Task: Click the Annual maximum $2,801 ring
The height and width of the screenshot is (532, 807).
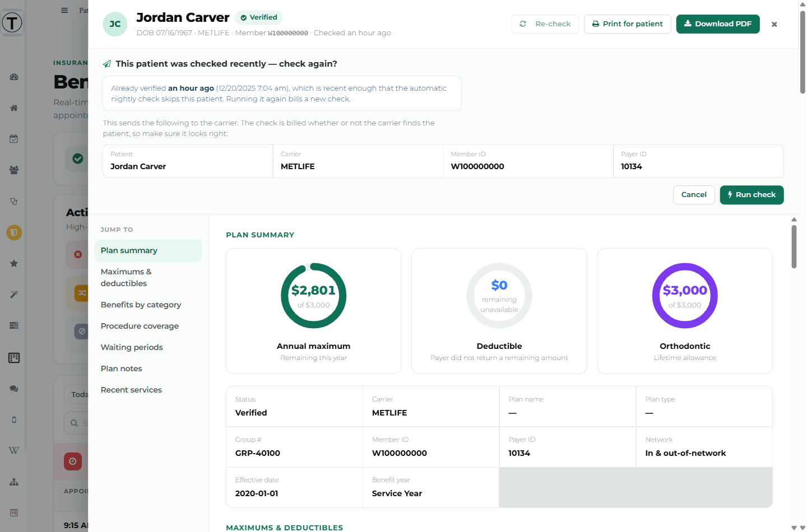Action: tap(314, 296)
